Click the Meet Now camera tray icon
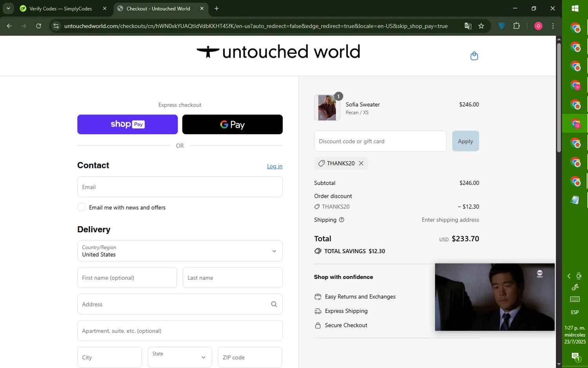 [x=579, y=276]
